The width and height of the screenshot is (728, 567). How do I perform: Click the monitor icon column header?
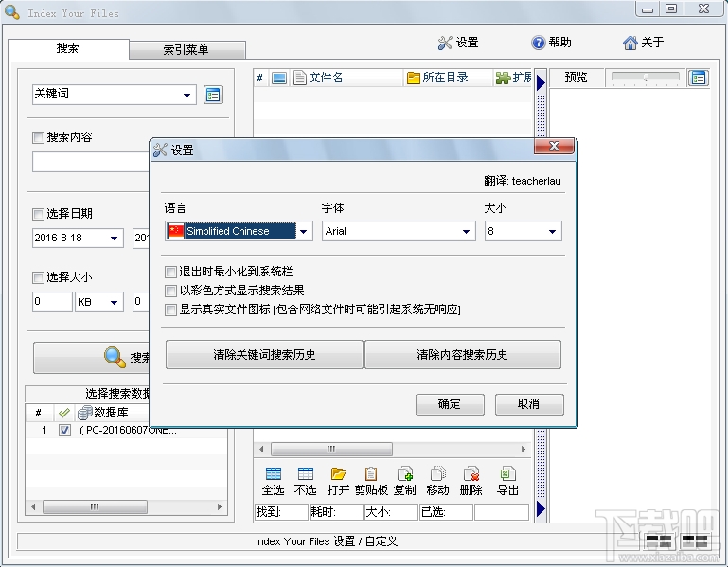pyautogui.click(x=279, y=78)
